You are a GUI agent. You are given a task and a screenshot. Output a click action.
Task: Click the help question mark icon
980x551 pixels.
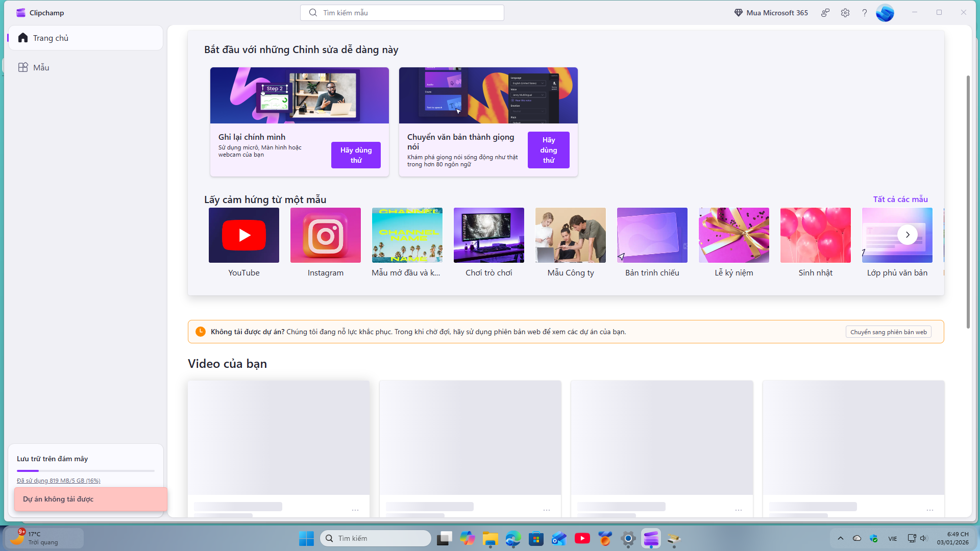[864, 12]
